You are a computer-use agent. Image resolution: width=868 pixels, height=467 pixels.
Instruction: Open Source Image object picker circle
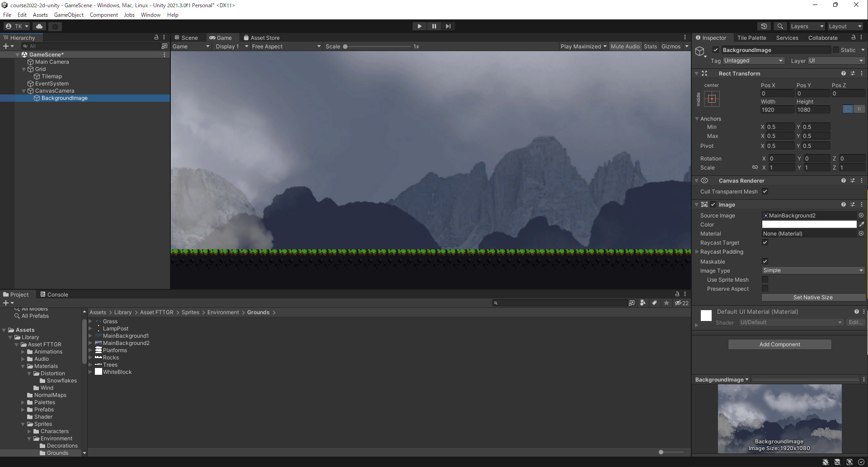pyautogui.click(x=861, y=215)
